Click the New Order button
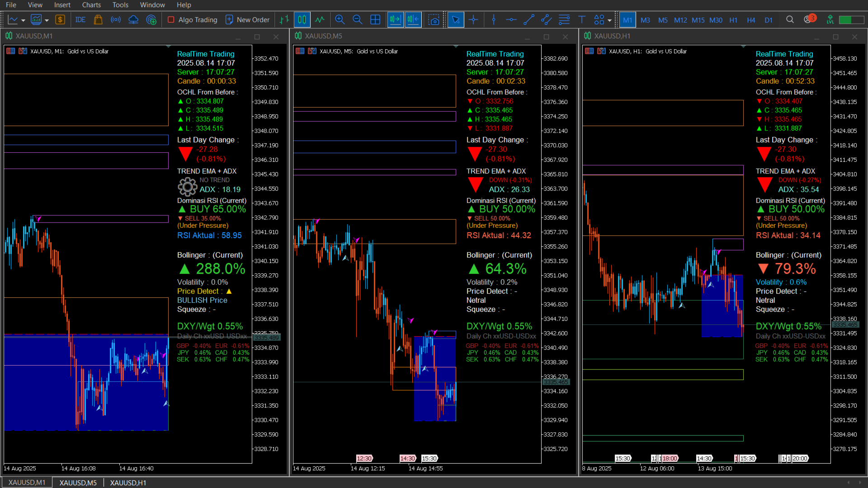The width and height of the screenshot is (868, 488). [247, 20]
